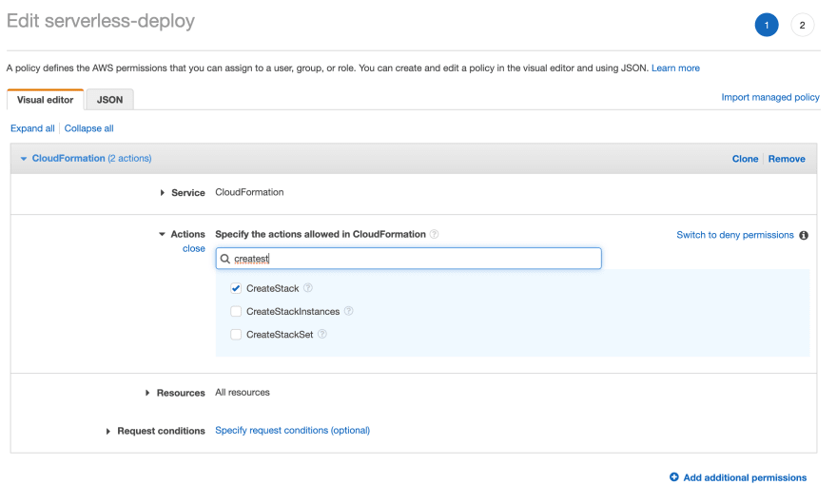Remove the CloudFormation statement
Viewport: 837px width, 504px height.
click(x=787, y=159)
